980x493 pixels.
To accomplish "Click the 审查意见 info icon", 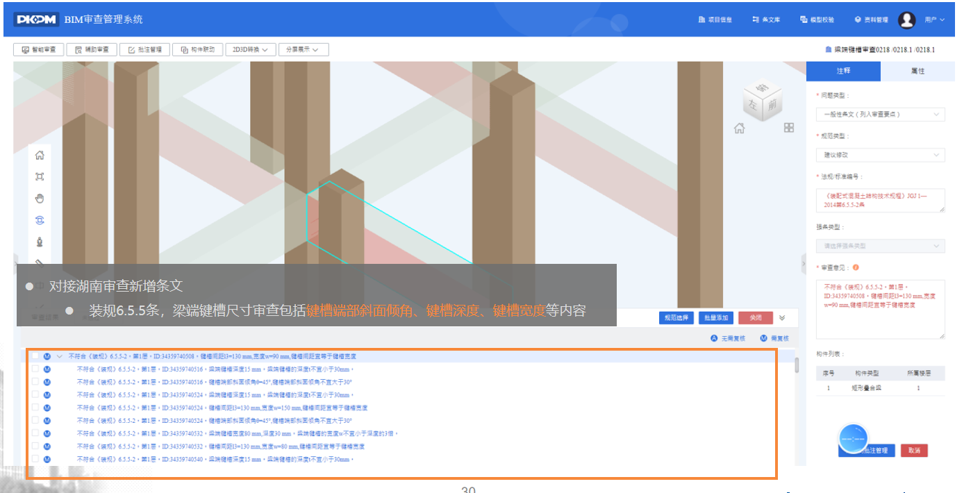I will click(856, 267).
